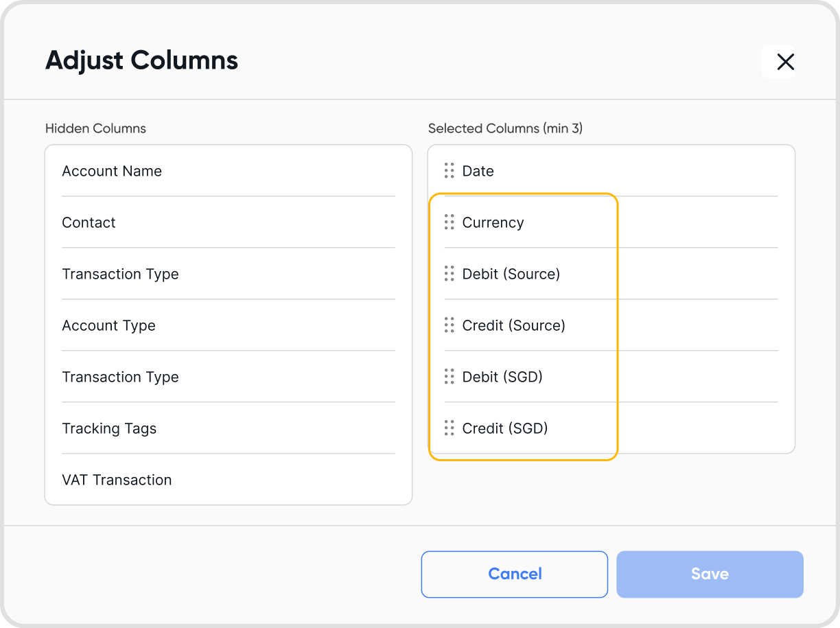Image resolution: width=840 pixels, height=628 pixels.
Task: Select Transaction Type listed directly below Contact
Action: 120,274
